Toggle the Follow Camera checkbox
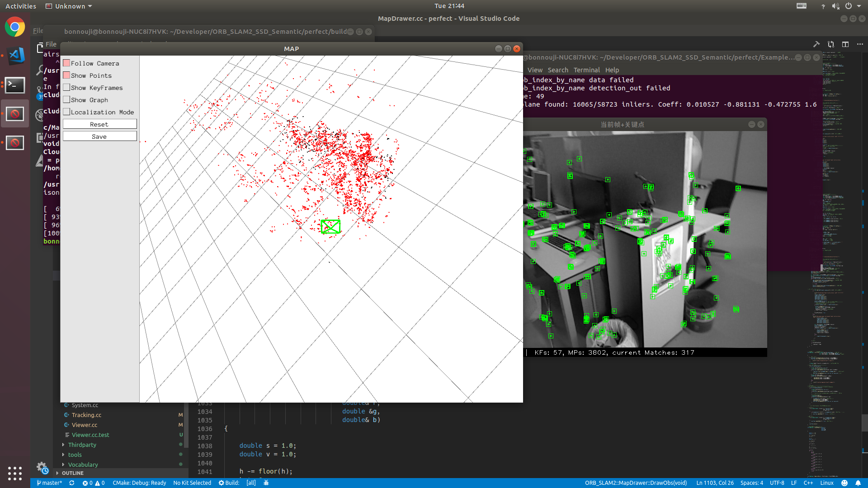This screenshot has height=488, width=868. tap(66, 63)
